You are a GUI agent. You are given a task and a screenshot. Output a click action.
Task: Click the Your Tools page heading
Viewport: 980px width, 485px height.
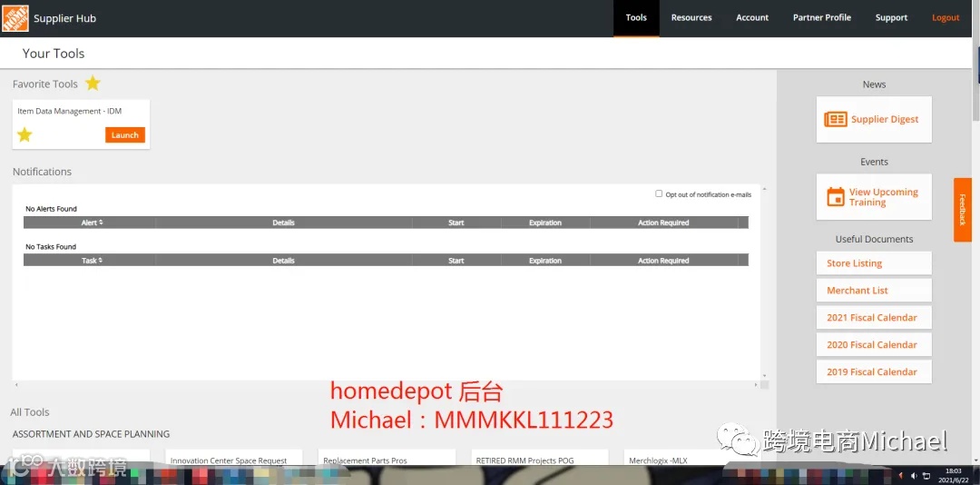[54, 54]
